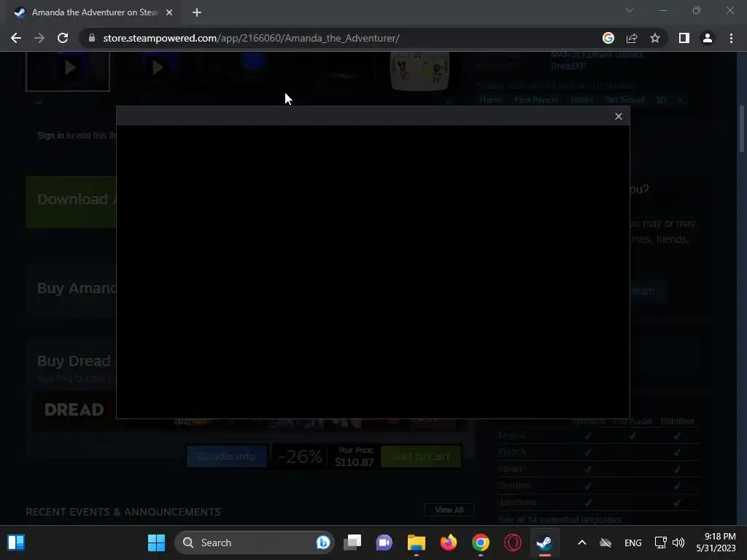747x560 pixels.
Task: View All recent events and announcements
Action: pos(449,510)
